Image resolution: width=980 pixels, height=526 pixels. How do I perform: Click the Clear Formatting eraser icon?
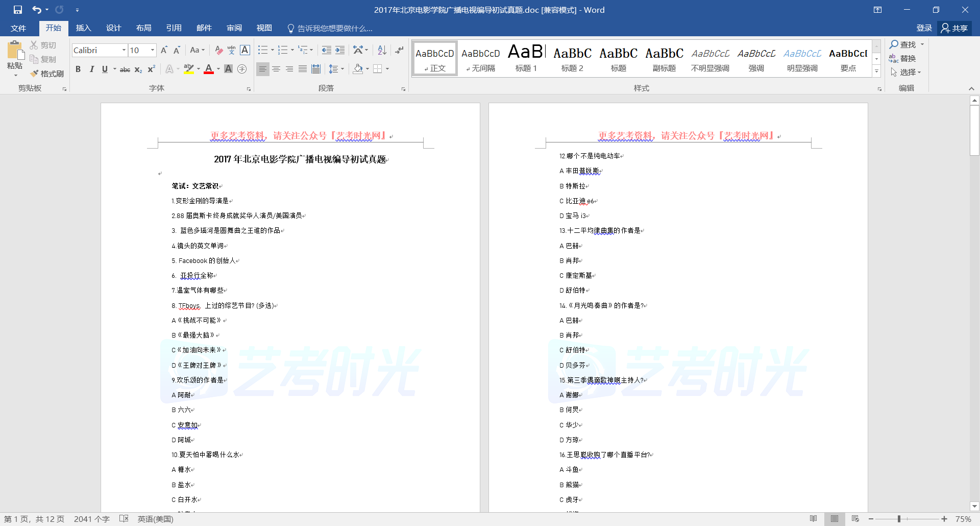pyautogui.click(x=218, y=50)
